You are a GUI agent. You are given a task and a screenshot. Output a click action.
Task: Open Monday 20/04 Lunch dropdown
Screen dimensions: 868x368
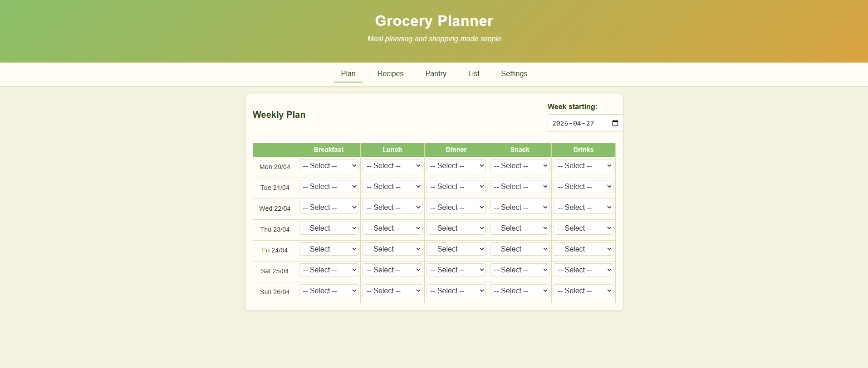tap(392, 166)
